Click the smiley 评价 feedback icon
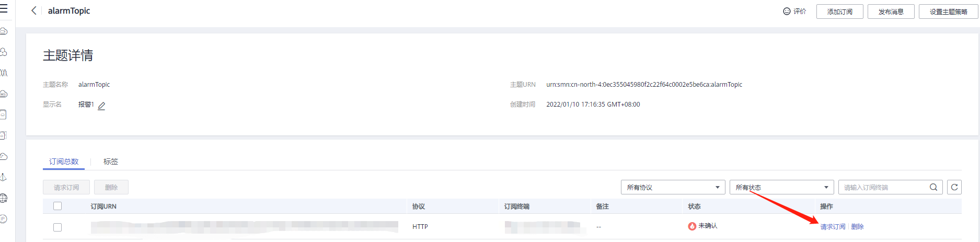 pos(787,11)
